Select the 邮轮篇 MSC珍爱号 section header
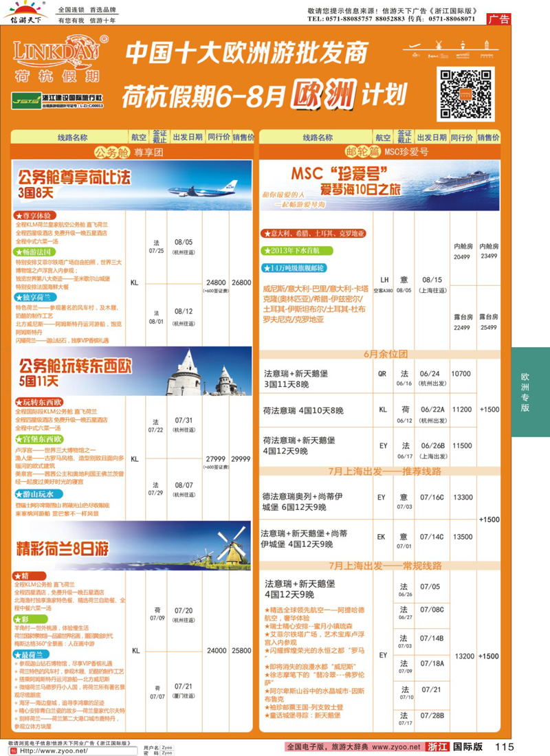550x756 pixels. point(386,152)
